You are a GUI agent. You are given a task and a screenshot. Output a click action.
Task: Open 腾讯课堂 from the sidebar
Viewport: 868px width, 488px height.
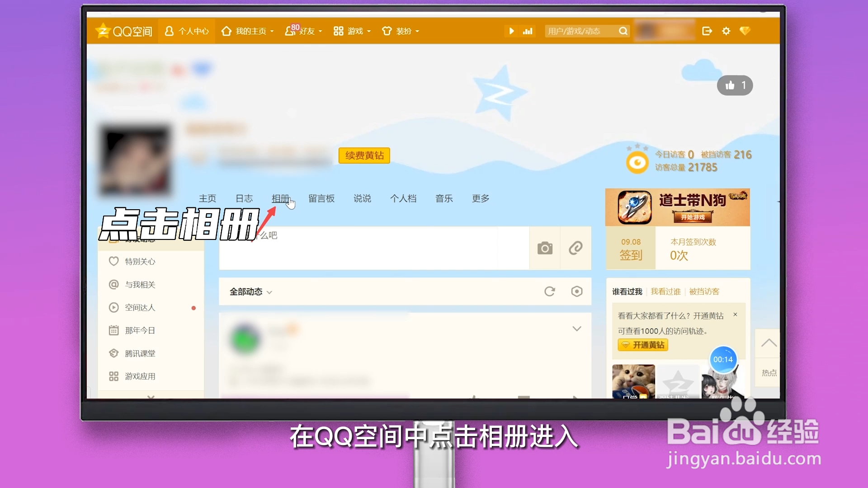pos(140,353)
